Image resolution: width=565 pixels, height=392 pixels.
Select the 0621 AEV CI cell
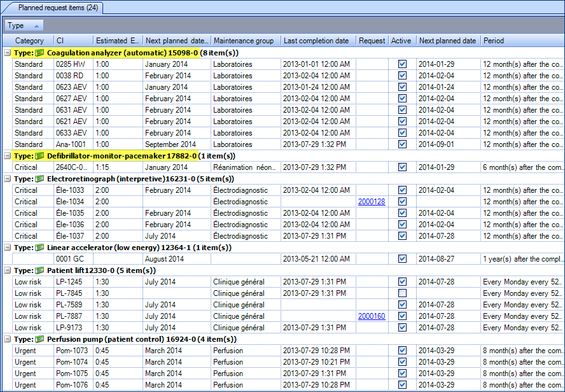(73, 122)
